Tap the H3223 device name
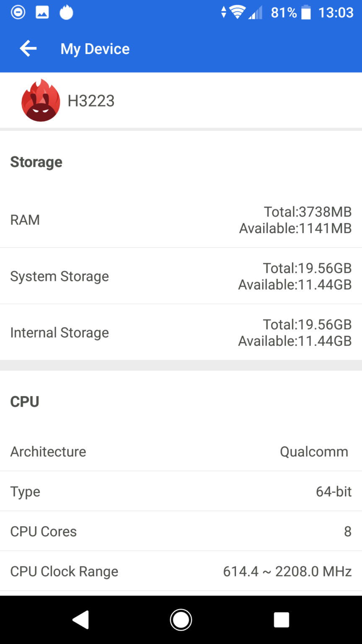This screenshot has width=362, height=644. [91, 101]
